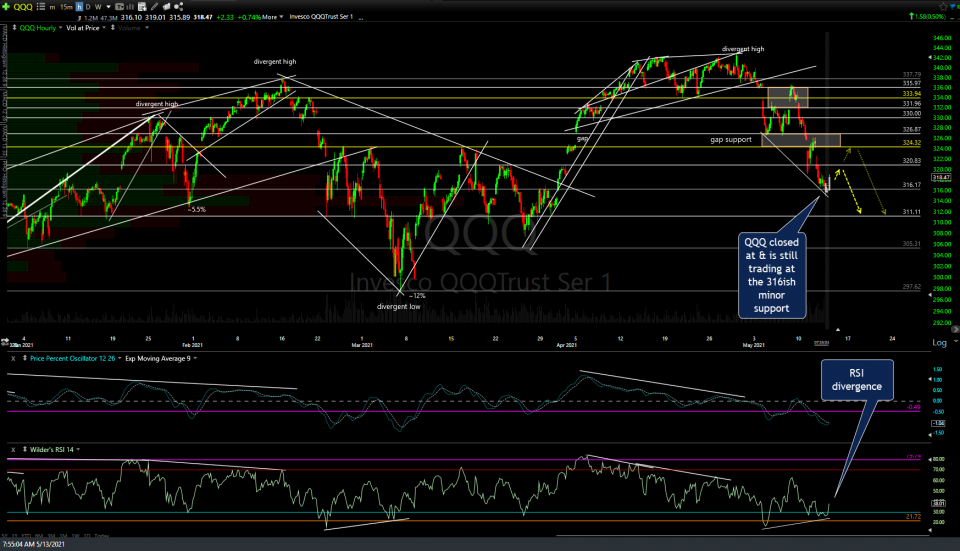The height and width of the screenshot is (551, 960).
Task: Click the RSI divergence callout note
Action: (x=857, y=380)
